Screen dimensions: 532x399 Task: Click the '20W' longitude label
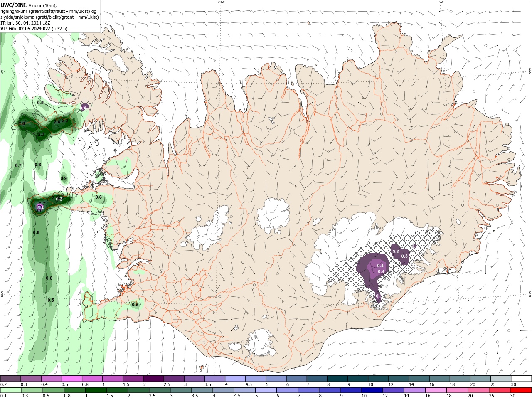(221, 2)
